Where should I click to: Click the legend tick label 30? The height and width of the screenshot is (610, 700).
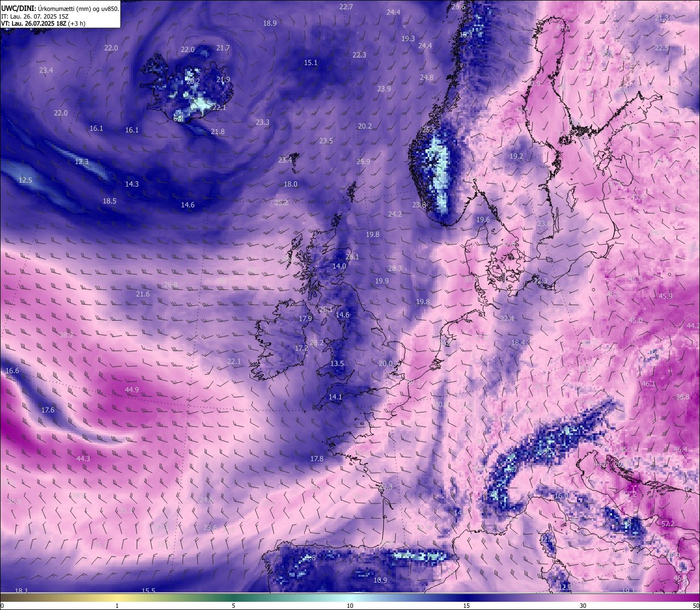point(583,606)
